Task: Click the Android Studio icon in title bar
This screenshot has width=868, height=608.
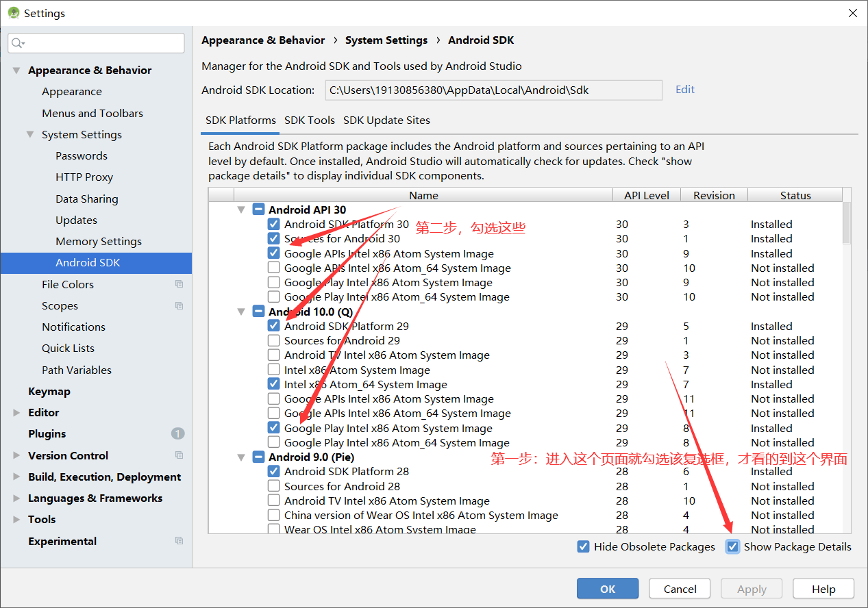Action: click(13, 13)
